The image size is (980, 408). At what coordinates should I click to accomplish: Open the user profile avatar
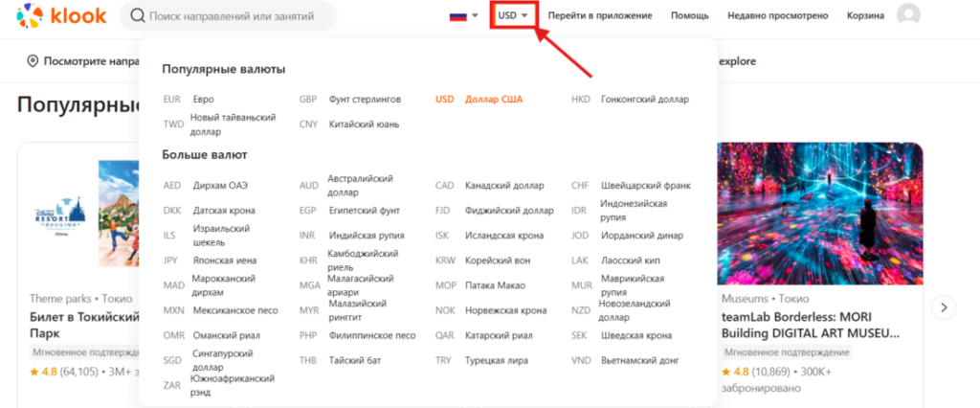[908, 15]
